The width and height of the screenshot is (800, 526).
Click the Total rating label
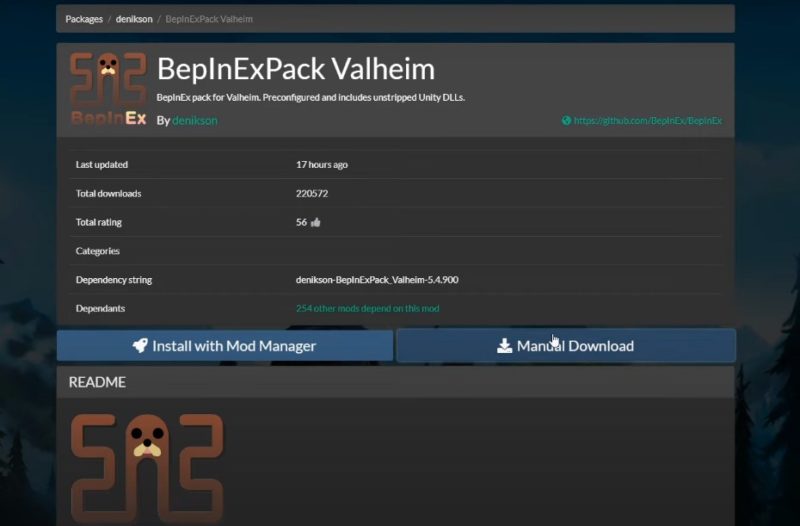98,222
